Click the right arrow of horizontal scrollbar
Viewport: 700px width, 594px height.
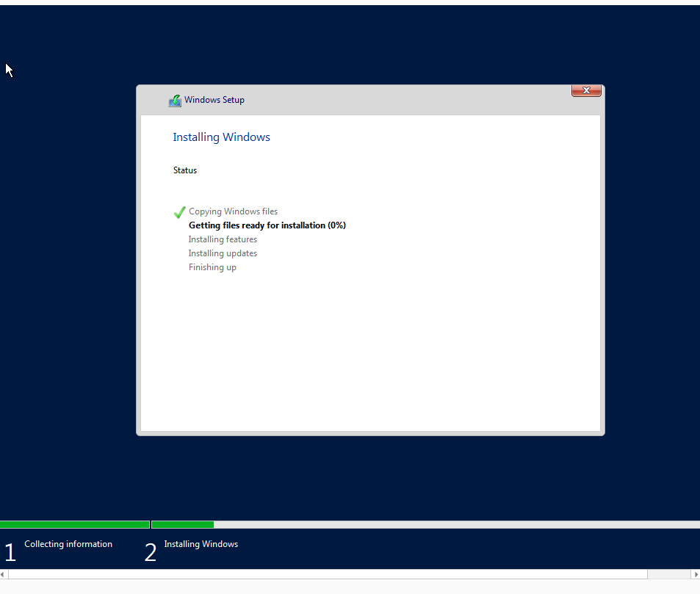point(696,574)
